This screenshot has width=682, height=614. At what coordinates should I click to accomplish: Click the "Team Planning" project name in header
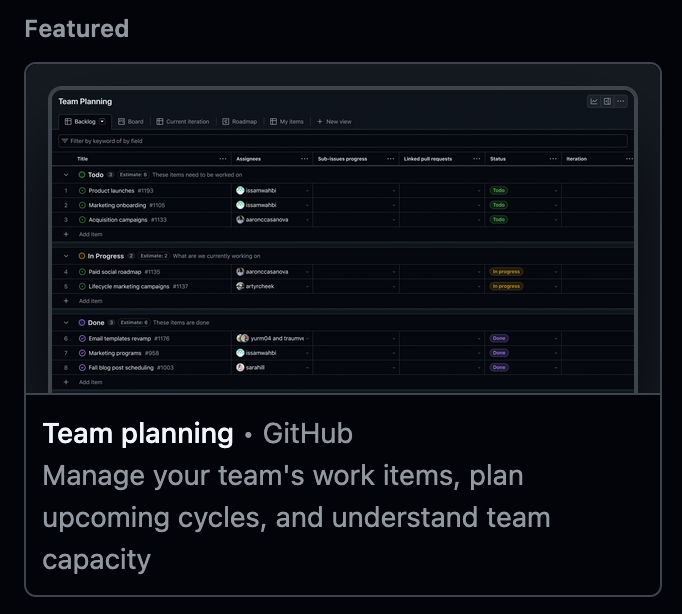coord(85,102)
